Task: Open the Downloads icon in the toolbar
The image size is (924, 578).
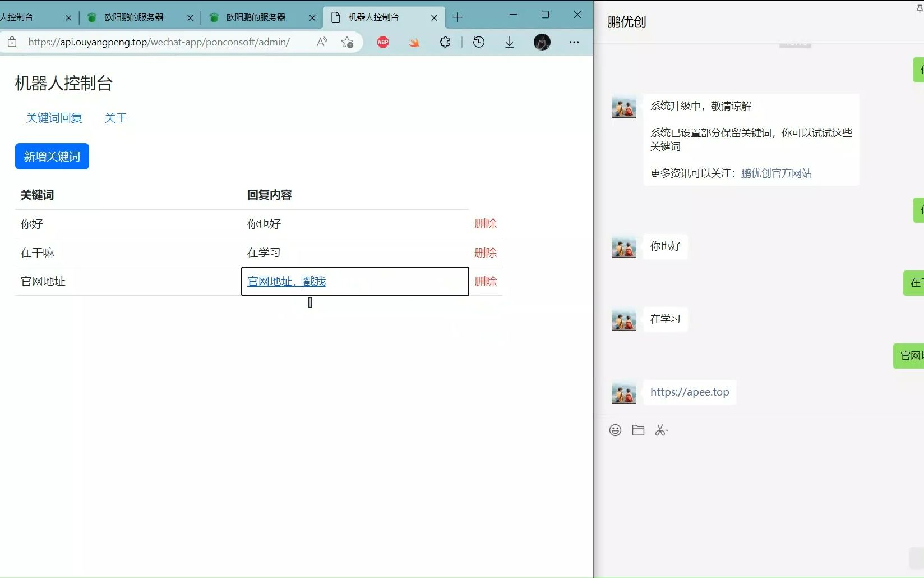Action: point(509,42)
